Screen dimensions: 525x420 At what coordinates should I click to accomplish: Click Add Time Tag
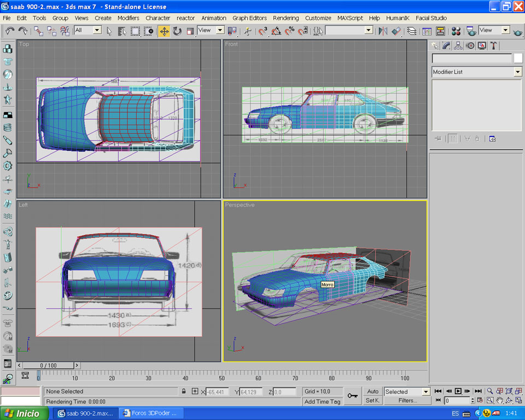323,401
